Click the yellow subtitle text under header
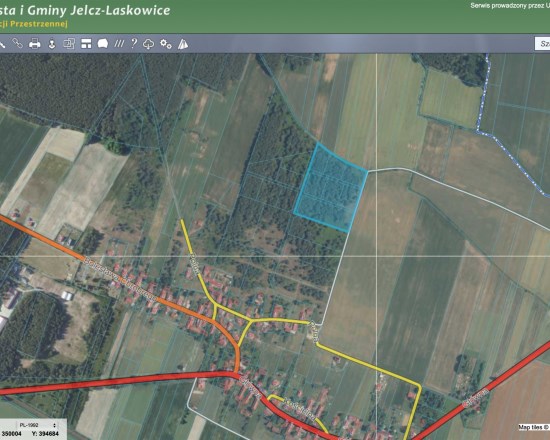Viewport: 550px width, 440px height. (x=34, y=24)
